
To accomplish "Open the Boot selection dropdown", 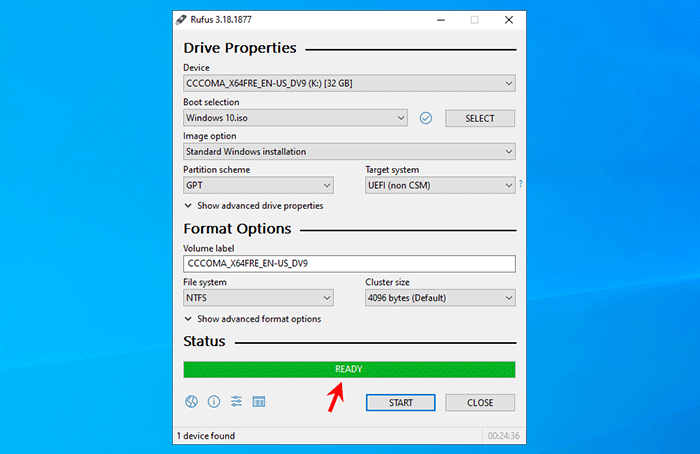I will (295, 118).
